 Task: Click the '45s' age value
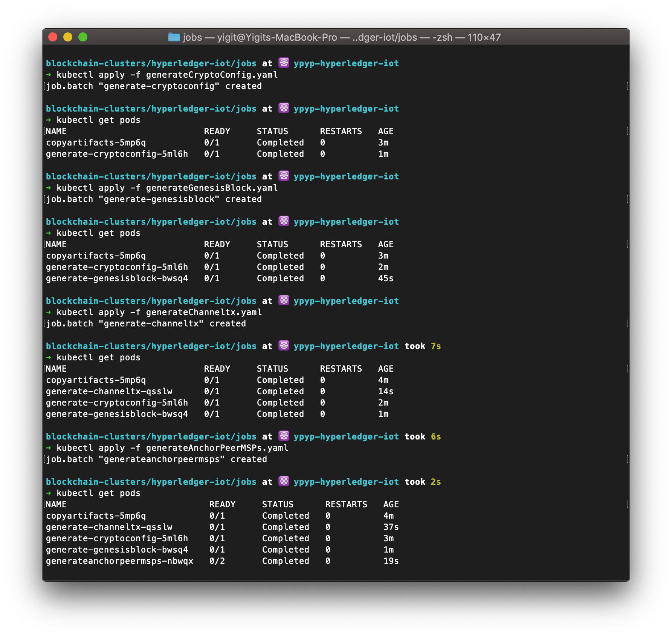[386, 278]
